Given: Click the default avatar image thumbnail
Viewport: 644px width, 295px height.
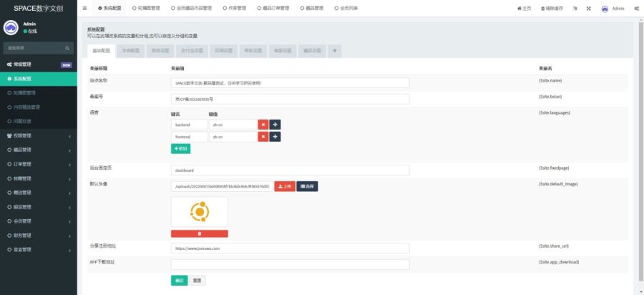Looking at the screenshot, I should click(199, 211).
